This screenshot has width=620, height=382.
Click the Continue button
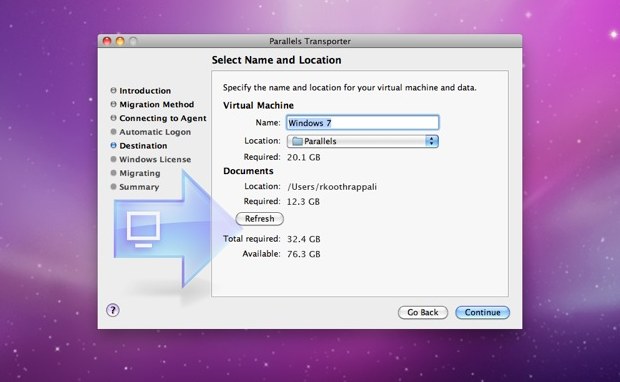(x=482, y=312)
